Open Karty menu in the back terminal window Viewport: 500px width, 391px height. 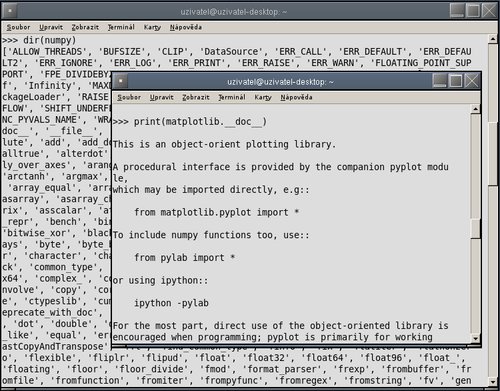(x=152, y=27)
